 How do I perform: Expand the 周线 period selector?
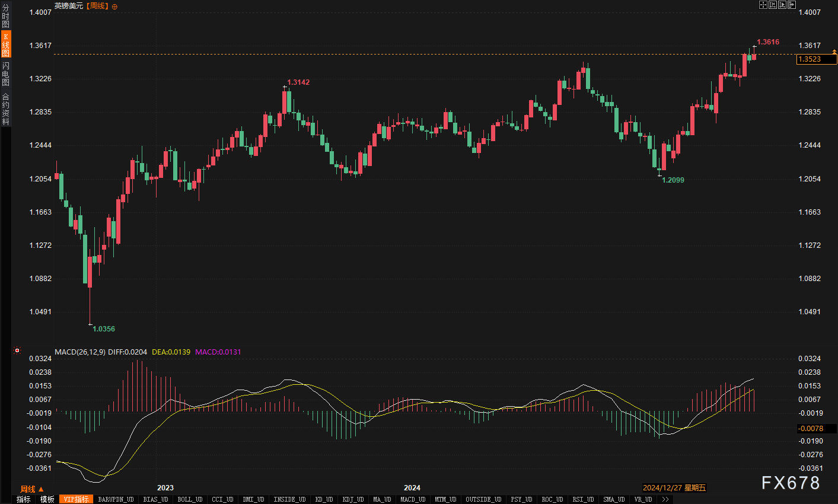[32, 489]
